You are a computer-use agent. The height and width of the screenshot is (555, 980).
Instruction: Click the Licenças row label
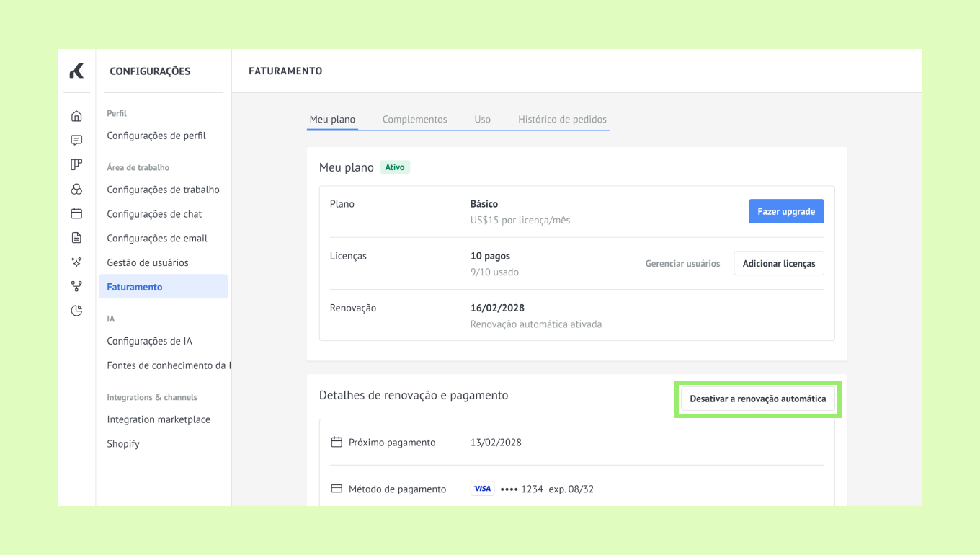[348, 256]
